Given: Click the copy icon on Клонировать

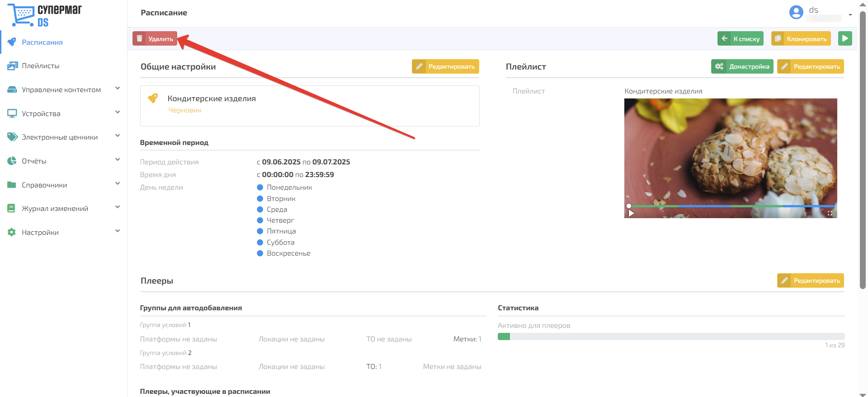Looking at the screenshot, I should click(x=778, y=38).
